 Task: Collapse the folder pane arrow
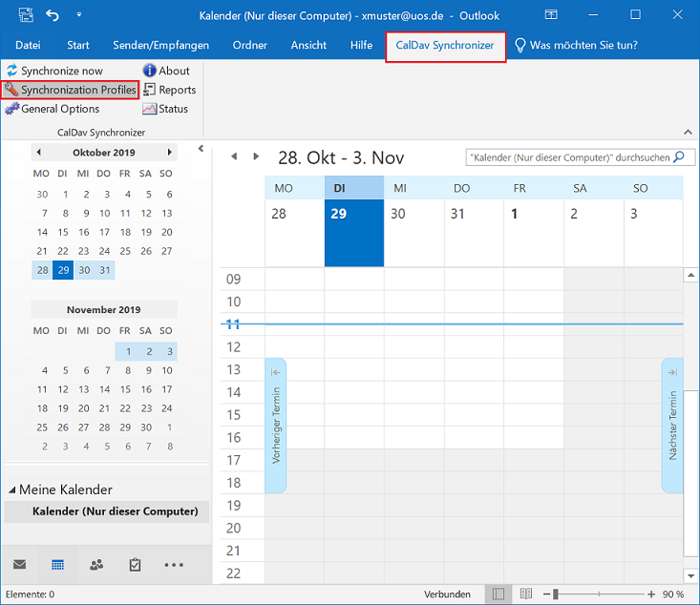point(201,149)
